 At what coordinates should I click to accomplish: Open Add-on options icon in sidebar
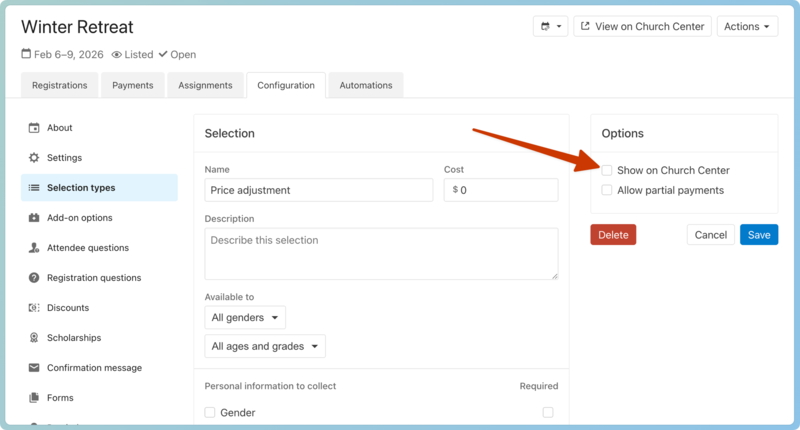34,218
